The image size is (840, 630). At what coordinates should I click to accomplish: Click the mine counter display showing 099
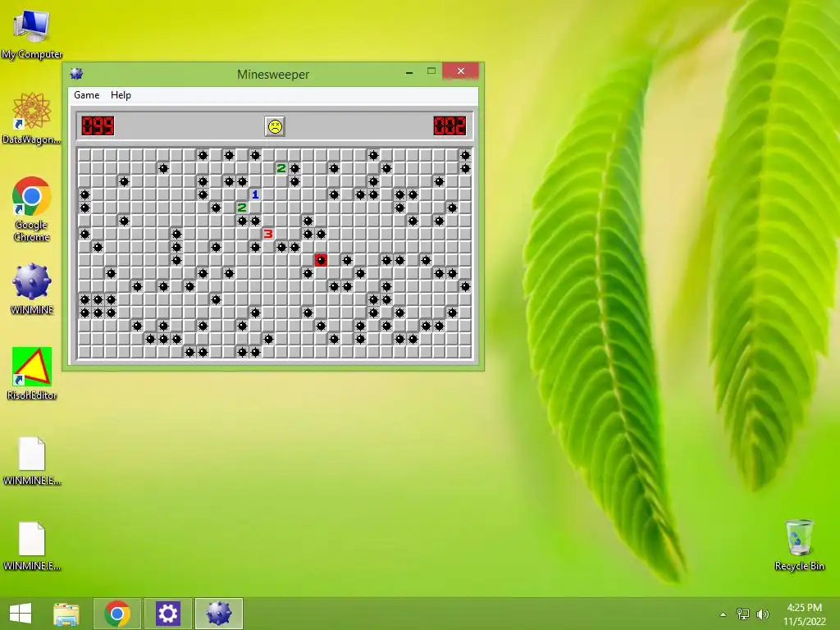98,126
